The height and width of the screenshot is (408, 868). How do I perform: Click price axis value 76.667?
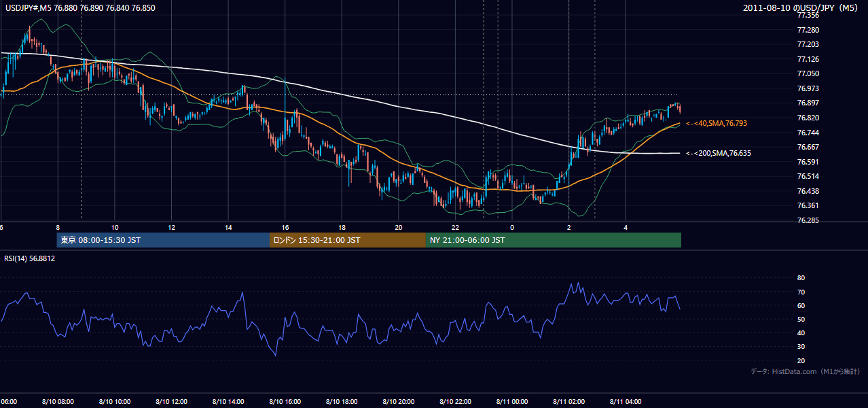(808, 147)
